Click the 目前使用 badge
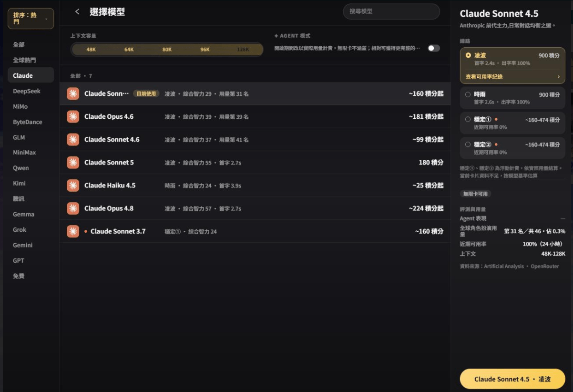This screenshot has height=392, width=573. point(146,93)
